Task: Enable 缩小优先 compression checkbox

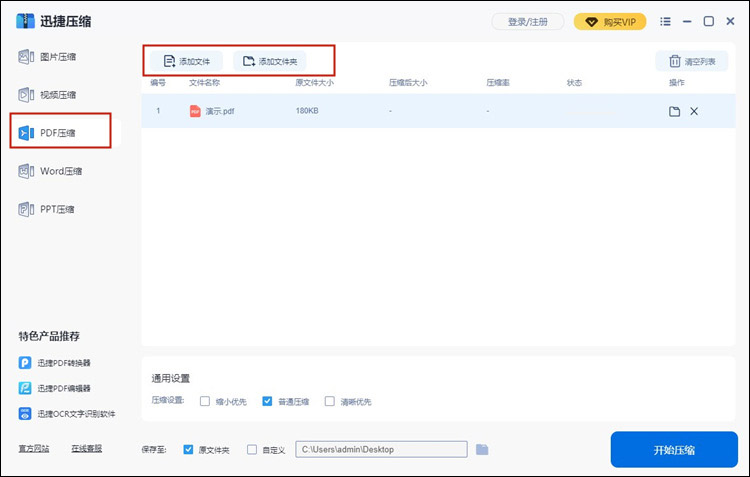Action: click(x=205, y=401)
